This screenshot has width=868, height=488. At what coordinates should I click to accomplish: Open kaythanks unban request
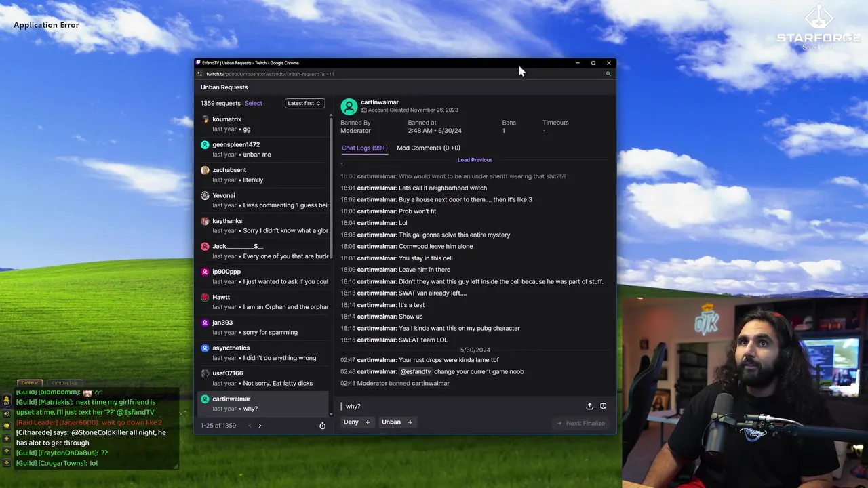click(x=264, y=226)
